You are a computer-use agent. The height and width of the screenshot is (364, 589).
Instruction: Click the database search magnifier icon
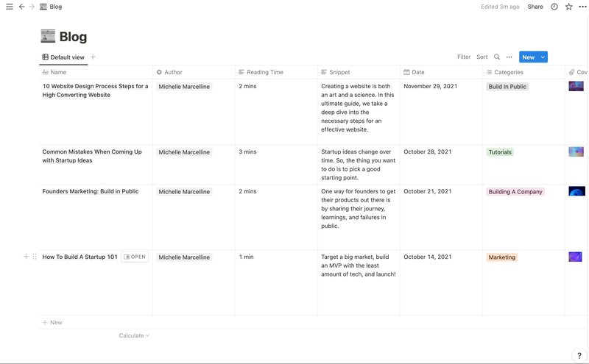(x=496, y=57)
